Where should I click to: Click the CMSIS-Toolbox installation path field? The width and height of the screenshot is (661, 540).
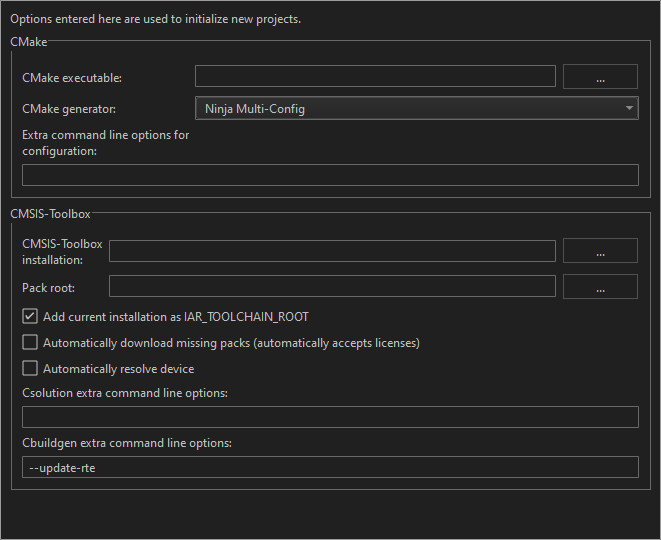pos(332,251)
